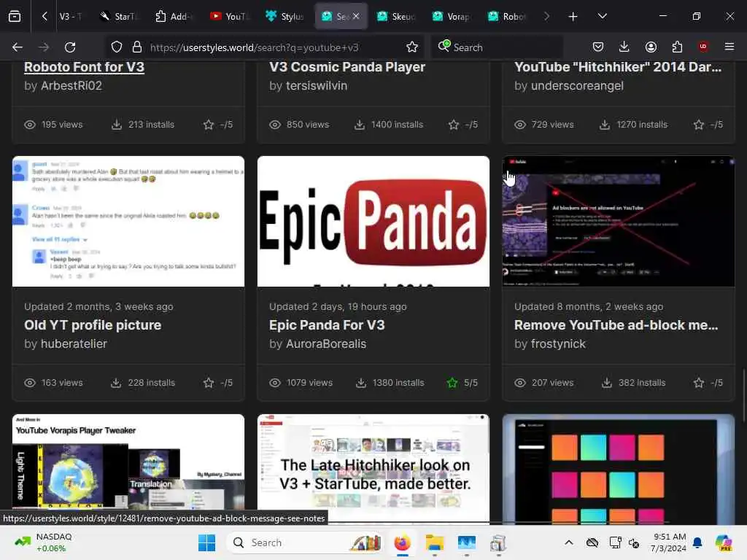
Task: Open Copilot preview icon in taskbar
Action: click(x=723, y=542)
